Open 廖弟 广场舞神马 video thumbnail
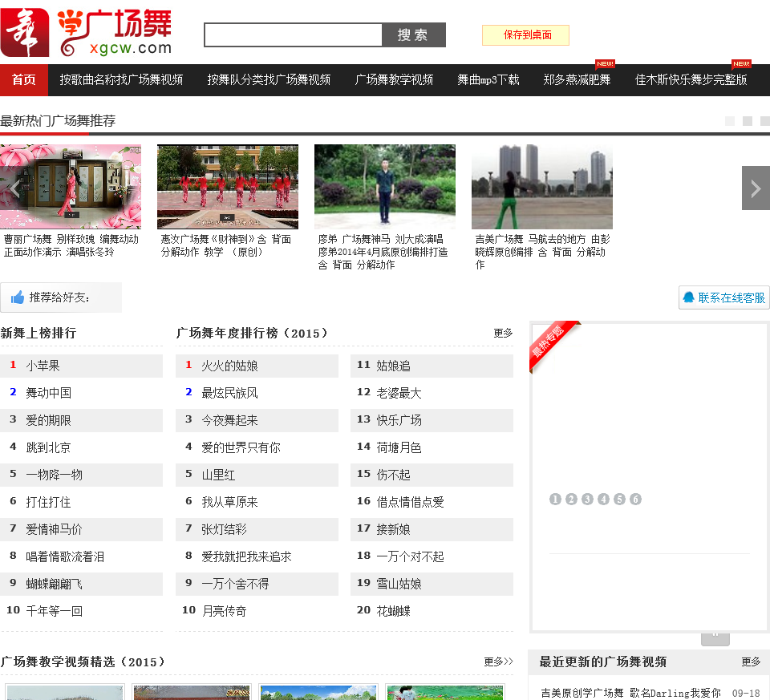This screenshot has width=770, height=700. (385, 187)
